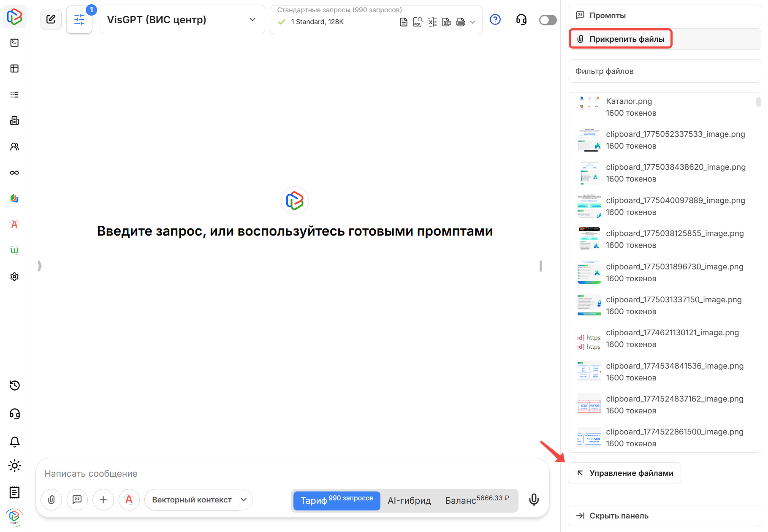Viewport: 768px width, 532px height.
Task: Toggle the light theme sun icon
Action: click(x=14, y=466)
